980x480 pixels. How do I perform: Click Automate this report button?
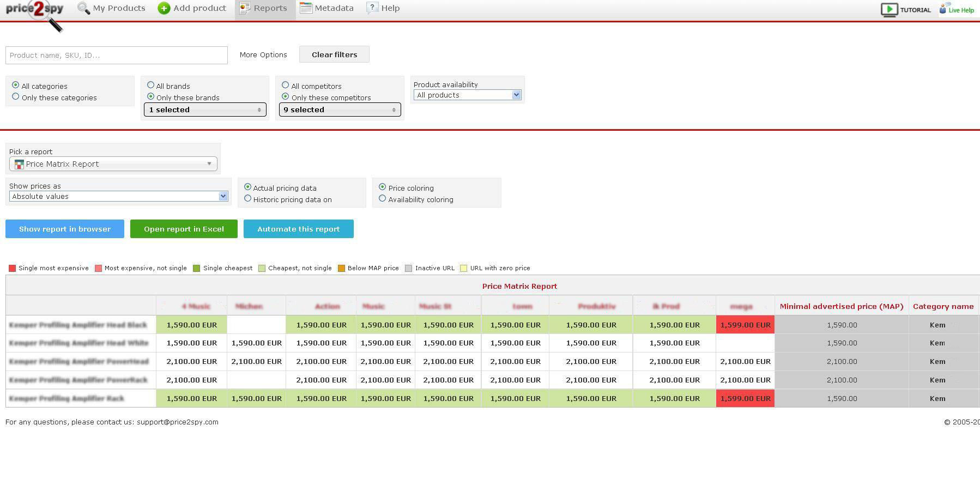point(299,229)
